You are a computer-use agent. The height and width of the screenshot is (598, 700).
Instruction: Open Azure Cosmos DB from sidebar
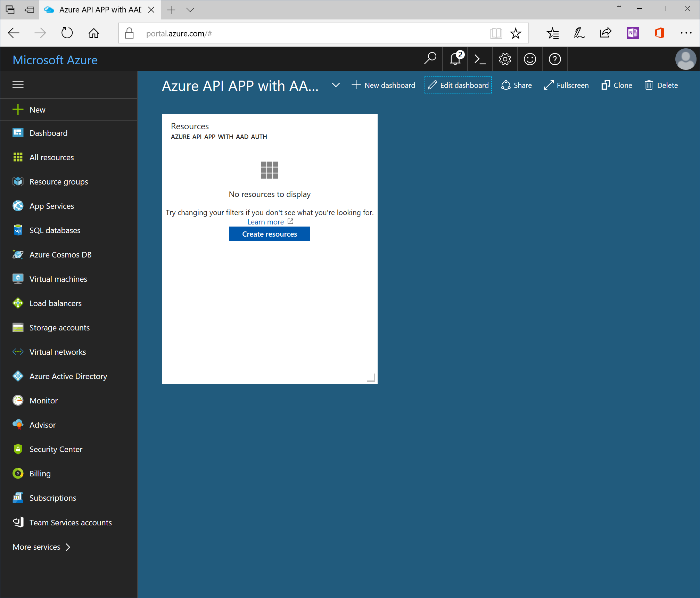[60, 255]
